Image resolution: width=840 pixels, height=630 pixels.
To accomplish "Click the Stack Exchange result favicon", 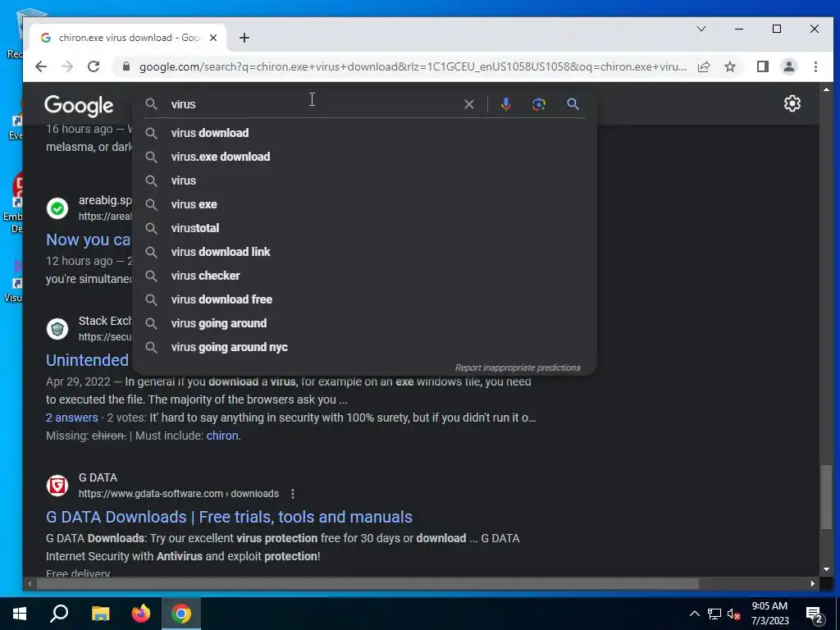I will click(x=57, y=328).
